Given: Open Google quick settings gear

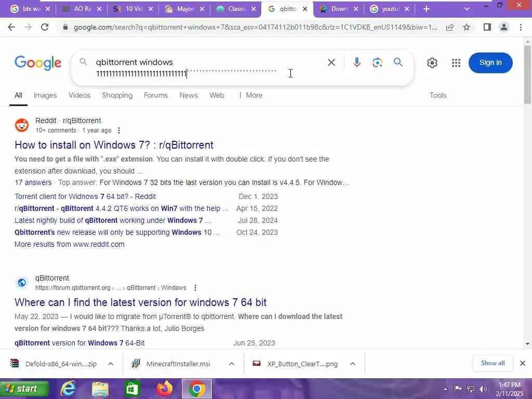Looking at the screenshot, I should click(432, 63).
